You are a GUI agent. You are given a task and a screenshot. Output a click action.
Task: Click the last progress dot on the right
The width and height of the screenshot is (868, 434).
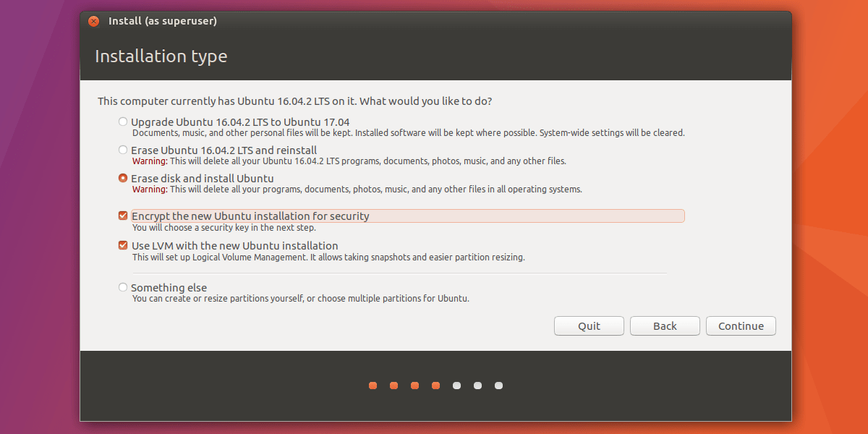pyautogui.click(x=498, y=386)
